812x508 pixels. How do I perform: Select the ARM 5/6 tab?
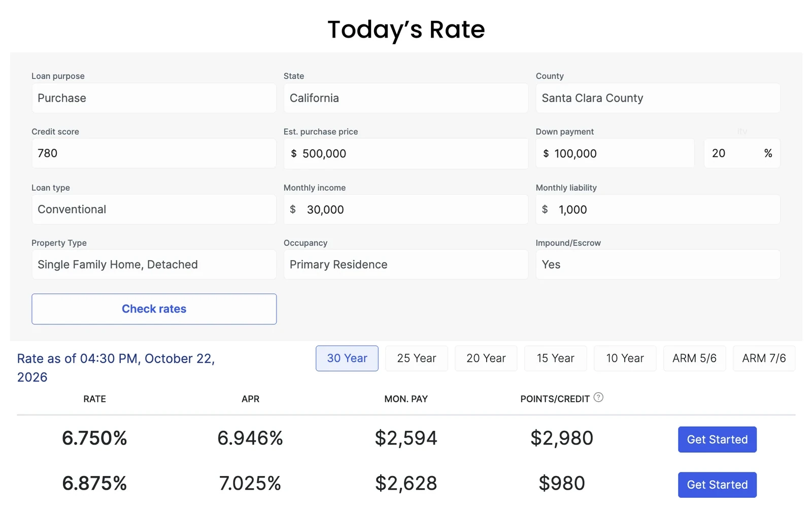pos(695,359)
